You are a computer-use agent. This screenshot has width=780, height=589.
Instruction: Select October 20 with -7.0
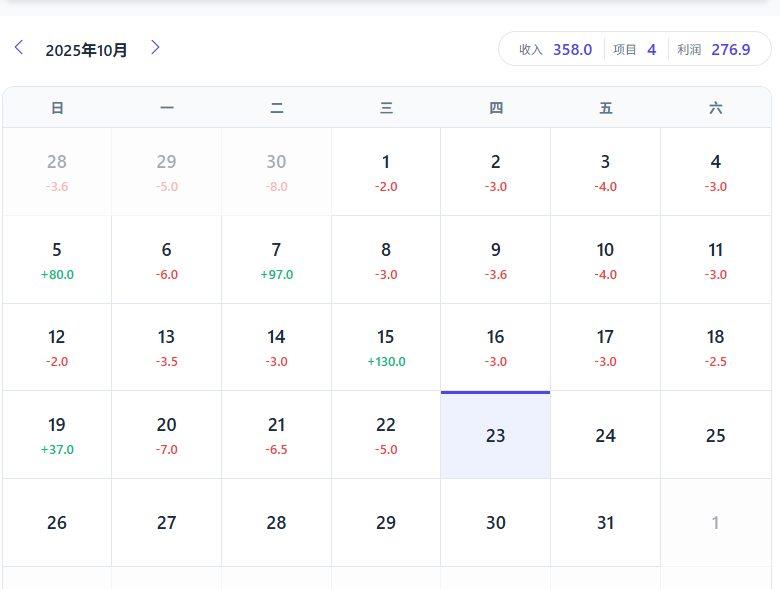pos(167,435)
